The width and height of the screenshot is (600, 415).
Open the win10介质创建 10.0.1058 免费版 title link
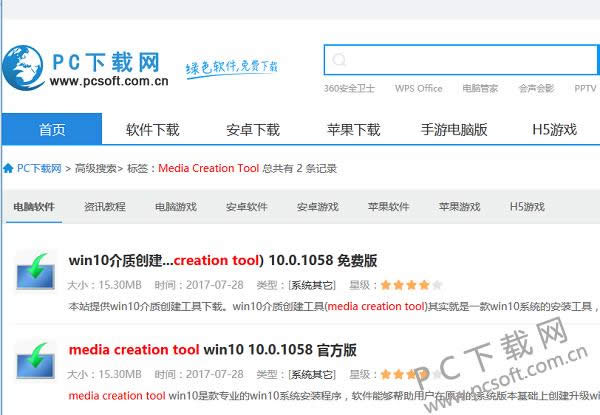point(223,260)
